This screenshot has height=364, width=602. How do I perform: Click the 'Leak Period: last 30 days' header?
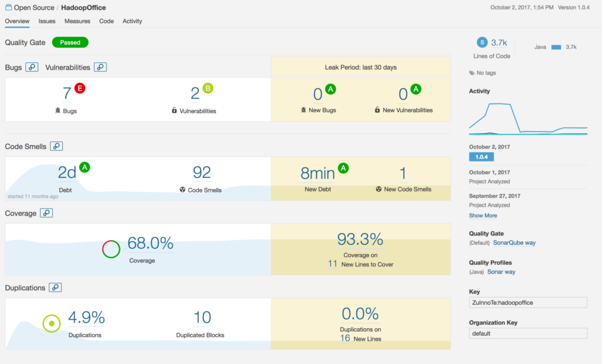pyautogui.click(x=361, y=67)
